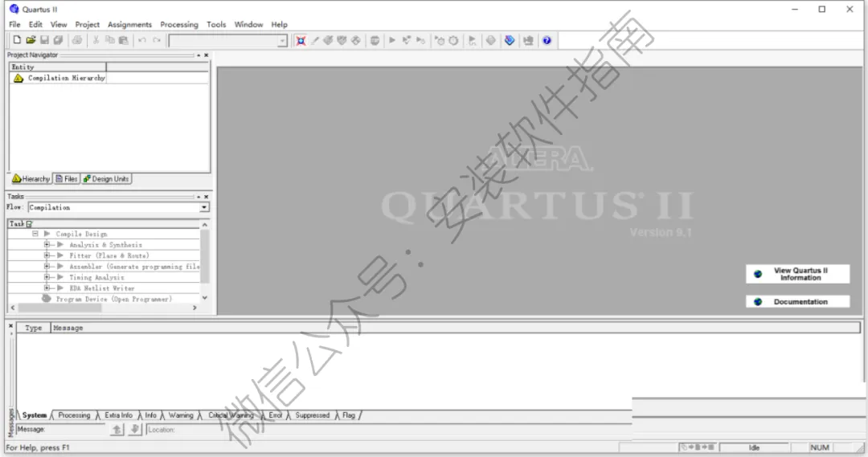The height and width of the screenshot is (457, 868).
Task: Close the Tasks panel
Action: 207,197
